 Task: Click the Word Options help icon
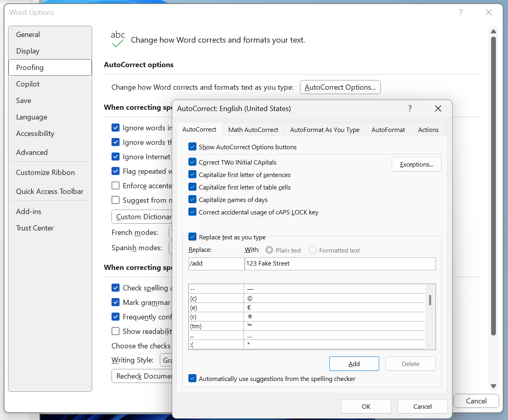coord(460,12)
